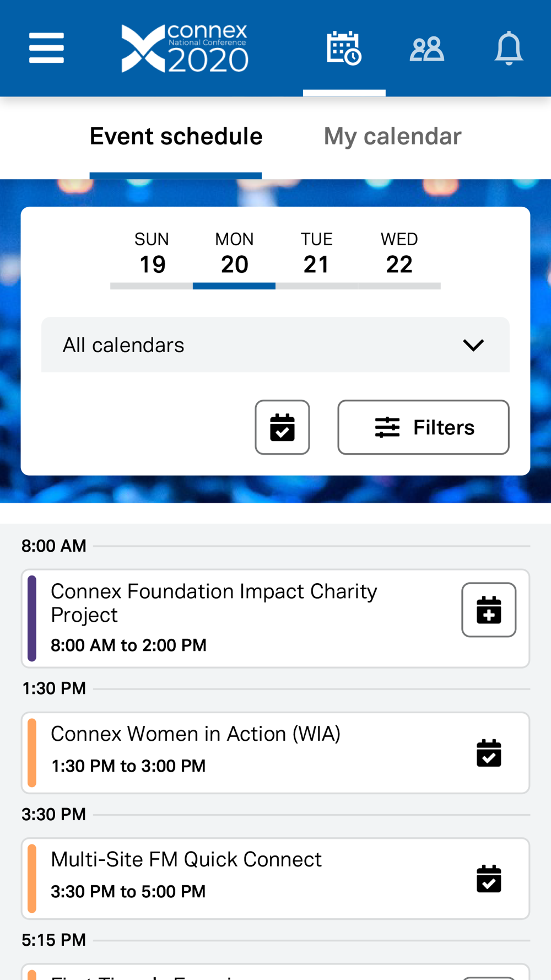Remove Connex Women in Action from calendar
551x980 pixels.
click(489, 753)
